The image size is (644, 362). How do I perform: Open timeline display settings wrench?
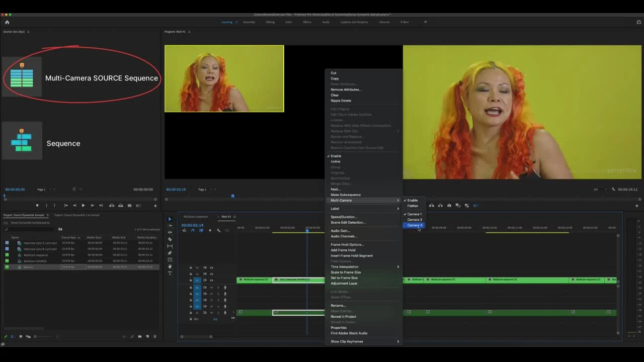coord(218,231)
